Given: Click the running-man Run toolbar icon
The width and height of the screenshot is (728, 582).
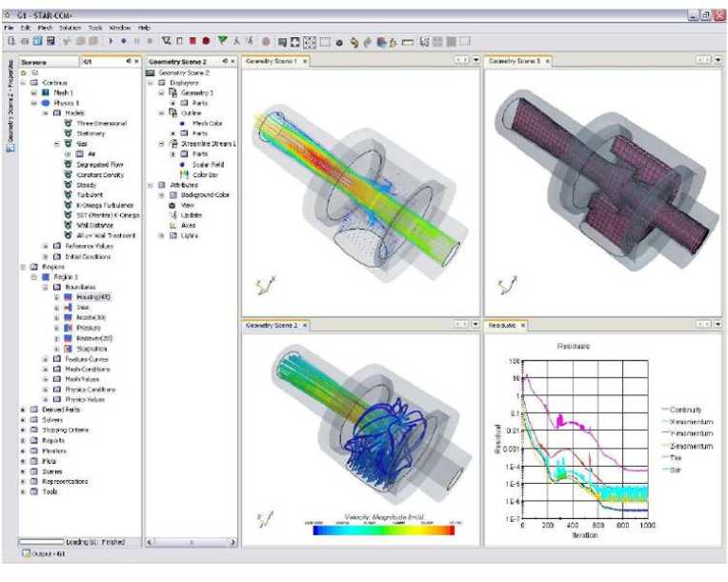Looking at the screenshot, I should pos(236,41).
